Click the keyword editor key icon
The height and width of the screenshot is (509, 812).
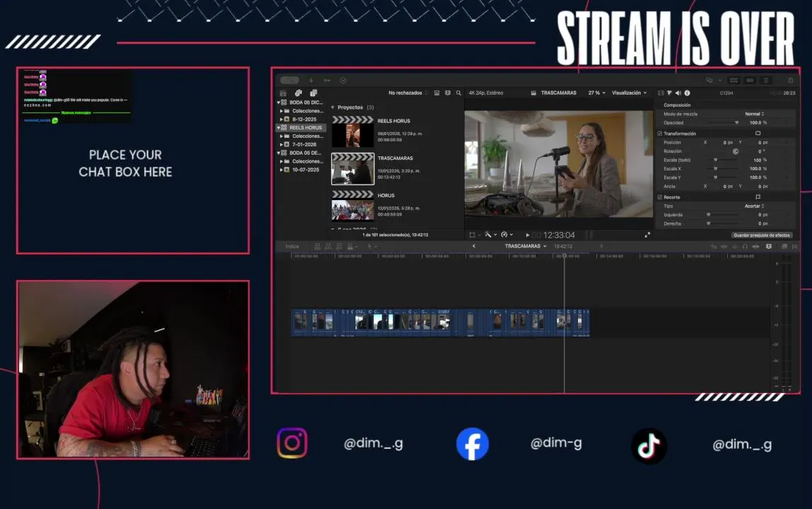[327, 81]
